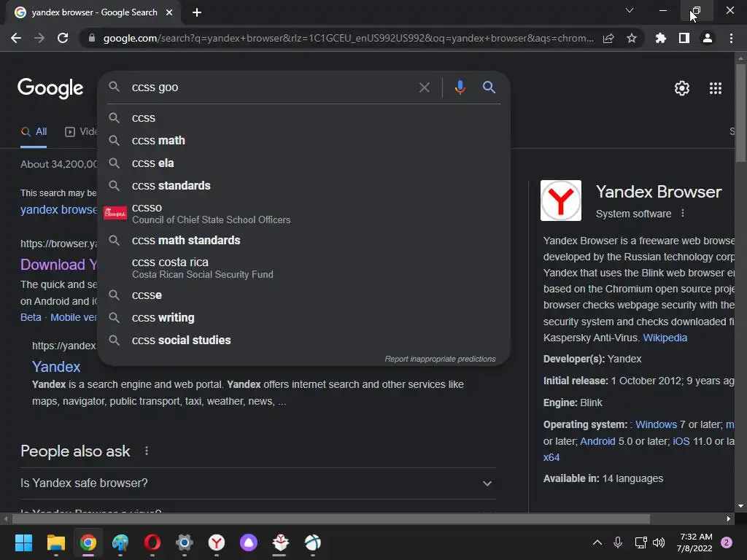Switch to the All results tab
Image resolution: width=747 pixels, height=560 pixels.
coord(34,132)
